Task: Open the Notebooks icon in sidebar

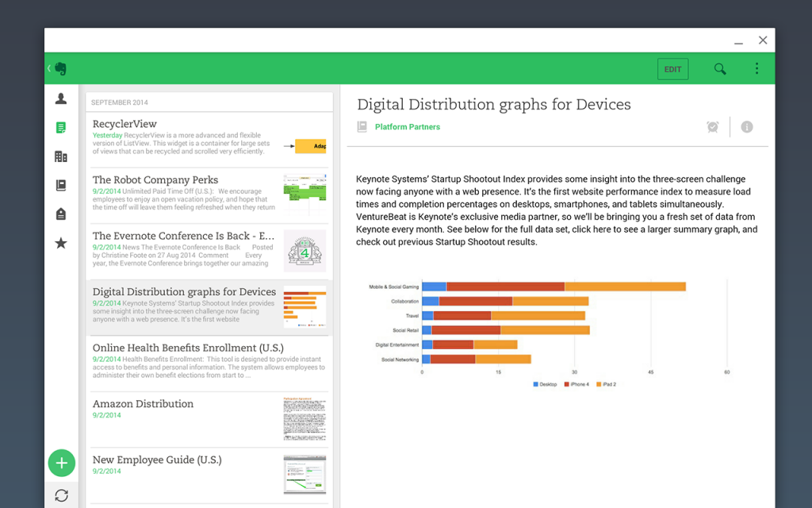Action: click(x=61, y=185)
